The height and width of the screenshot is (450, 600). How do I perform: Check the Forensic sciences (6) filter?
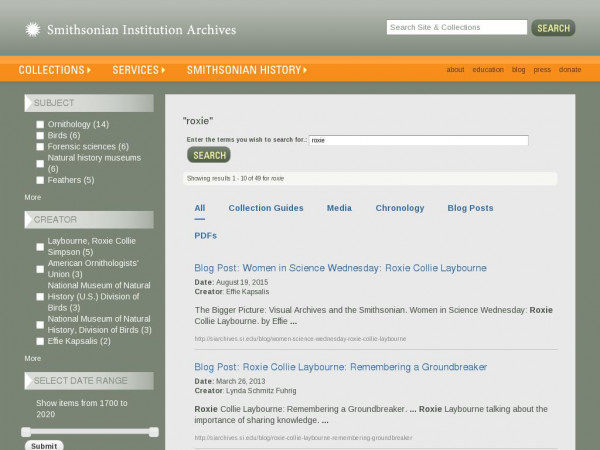tap(40, 147)
